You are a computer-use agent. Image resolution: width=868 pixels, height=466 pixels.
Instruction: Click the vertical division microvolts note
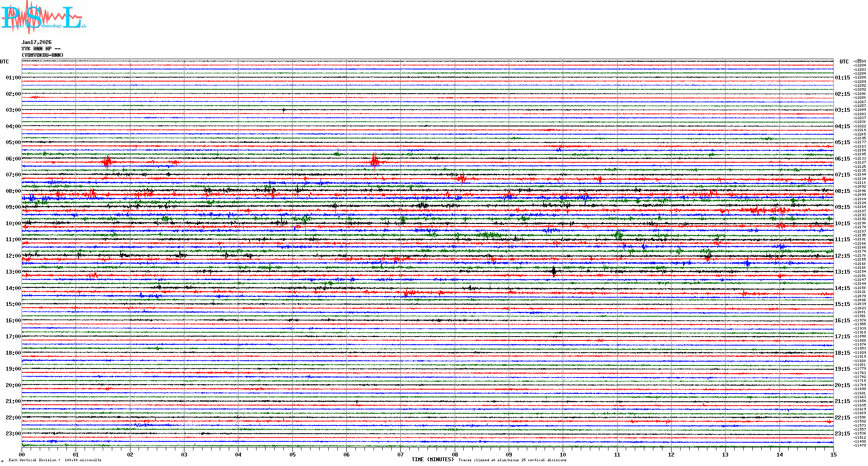tap(55, 460)
